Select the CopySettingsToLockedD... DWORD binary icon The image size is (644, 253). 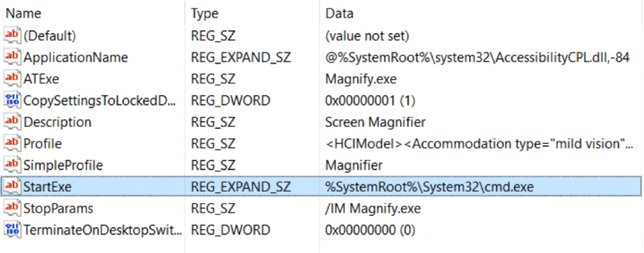(12, 100)
